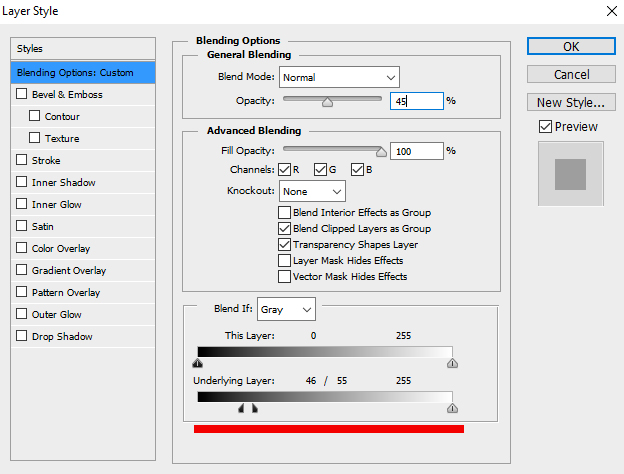
Task: Open the Knockout dropdown
Action: point(312,191)
